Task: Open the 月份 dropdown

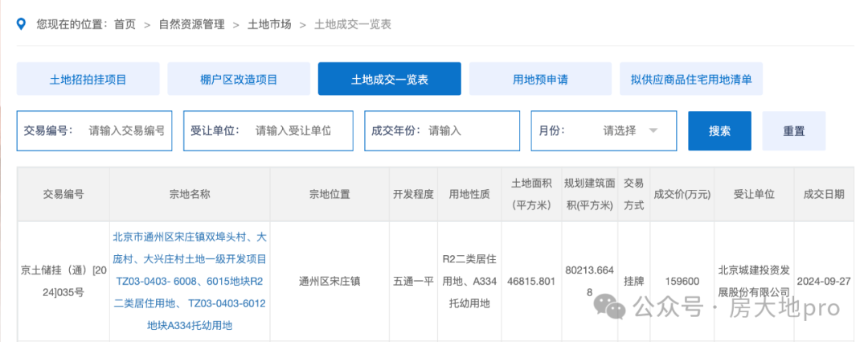Action: click(x=604, y=131)
